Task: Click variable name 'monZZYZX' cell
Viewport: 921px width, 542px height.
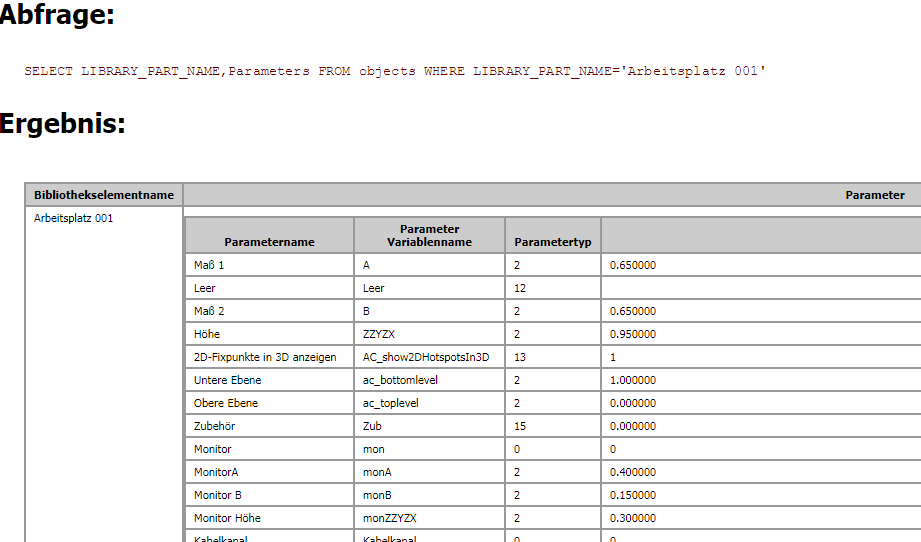Action: coord(429,518)
